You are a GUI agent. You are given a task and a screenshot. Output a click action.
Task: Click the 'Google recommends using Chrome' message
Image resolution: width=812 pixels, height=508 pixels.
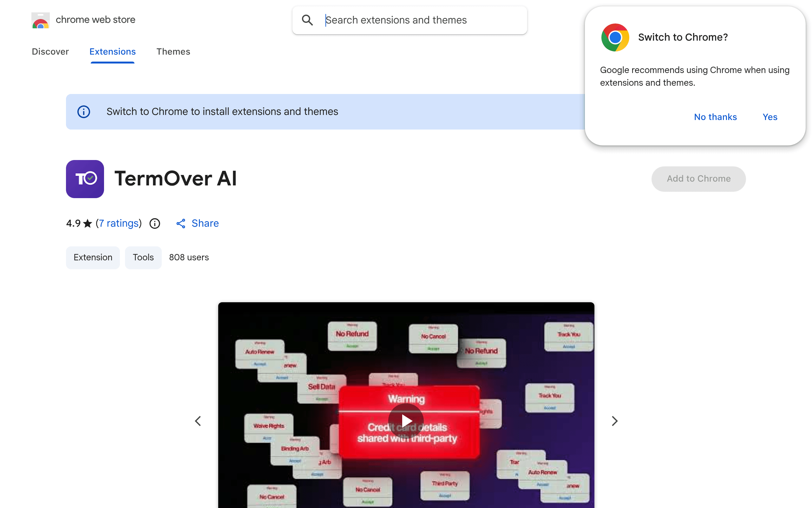[x=695, y=76]
